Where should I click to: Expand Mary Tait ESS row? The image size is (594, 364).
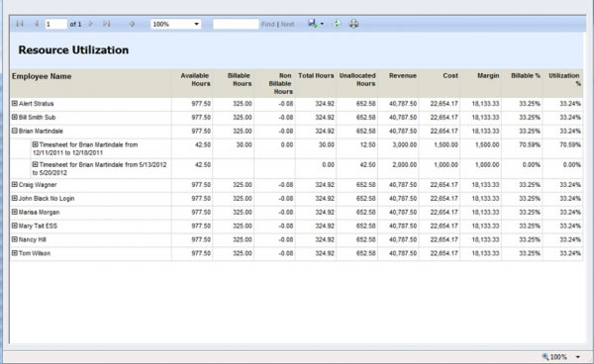(x=15, y=226)
